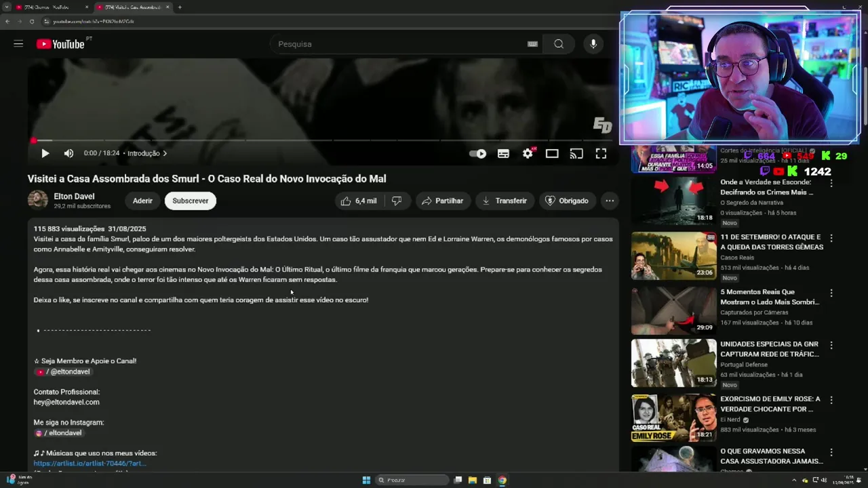Close the first YouTube browser tab
The image size is (868, 488).
click(x=86, y=7)
